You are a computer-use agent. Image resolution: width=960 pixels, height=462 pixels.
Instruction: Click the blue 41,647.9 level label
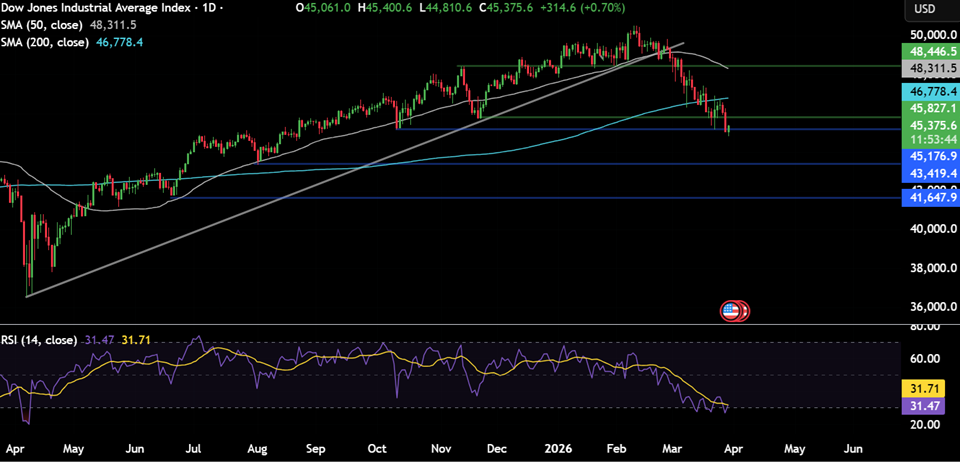(930, 199)
